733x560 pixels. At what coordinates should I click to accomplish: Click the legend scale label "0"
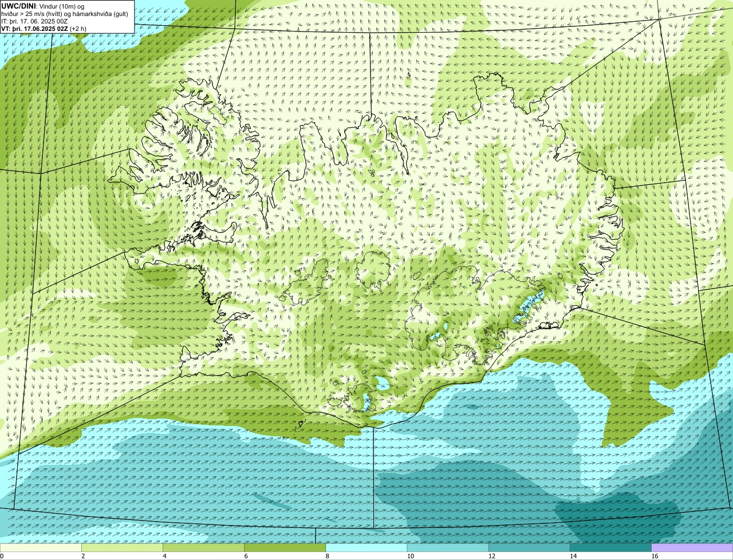(2, 556)
